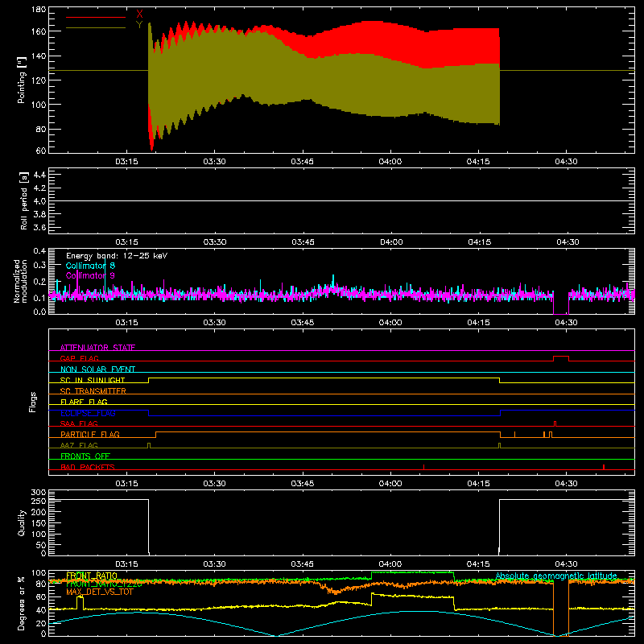Click the SAA_FLAG label
Screen dimensions: 644x644
[x=79, y=423]
